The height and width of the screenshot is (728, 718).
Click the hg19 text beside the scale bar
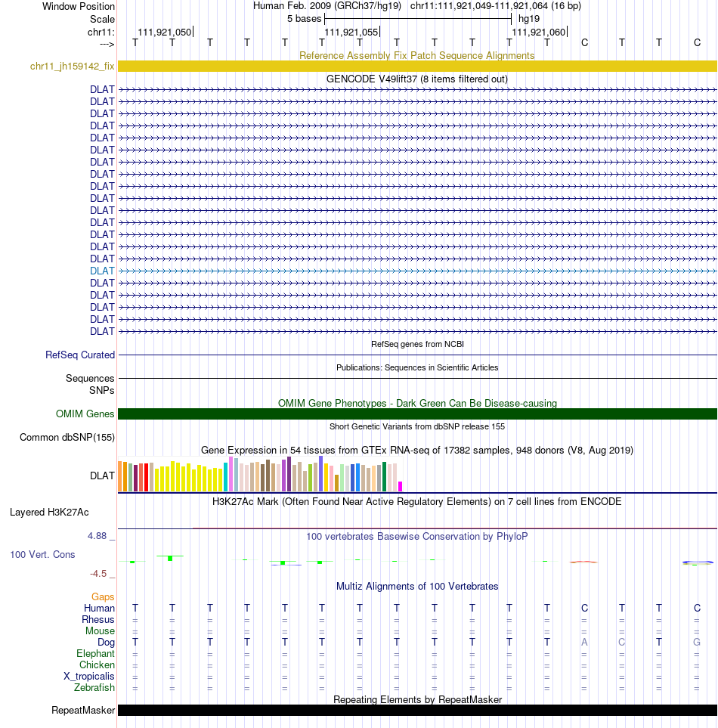pyautogui.click(x=529, y=19)
